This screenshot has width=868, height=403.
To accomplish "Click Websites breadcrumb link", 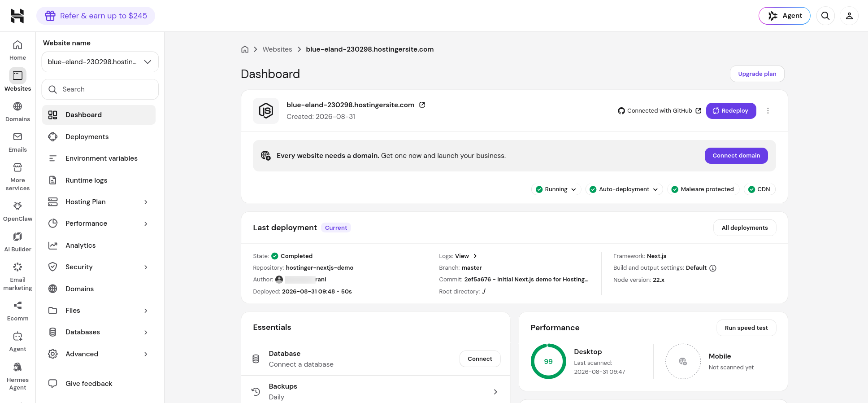I will [277, 49].
